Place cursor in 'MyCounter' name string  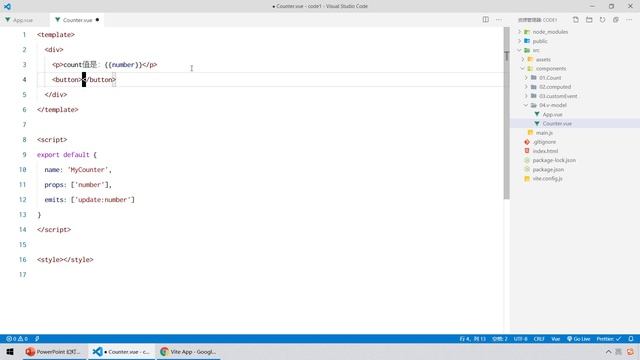coord(88,170)
